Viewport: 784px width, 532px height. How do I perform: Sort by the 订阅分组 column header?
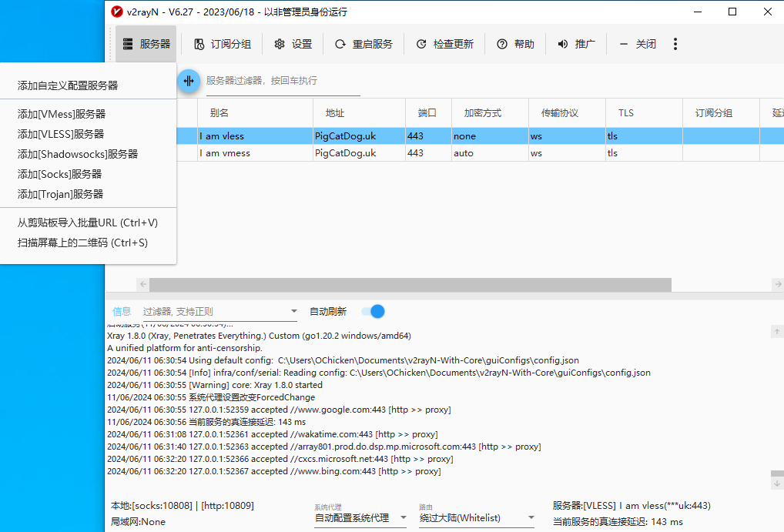coord(721,113)
